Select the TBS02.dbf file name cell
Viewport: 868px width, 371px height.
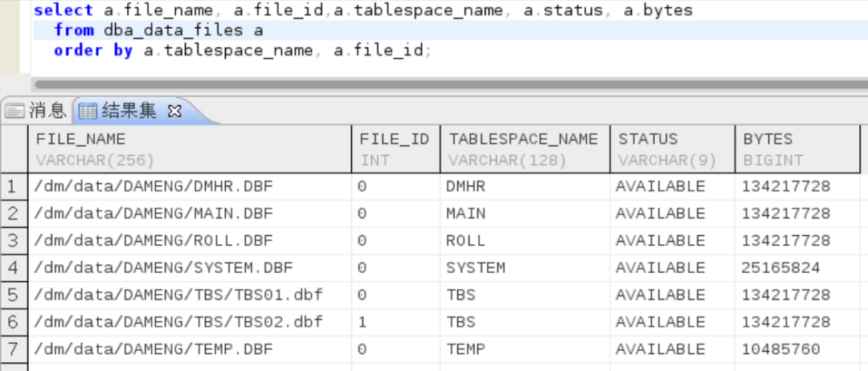coord(178,322)
